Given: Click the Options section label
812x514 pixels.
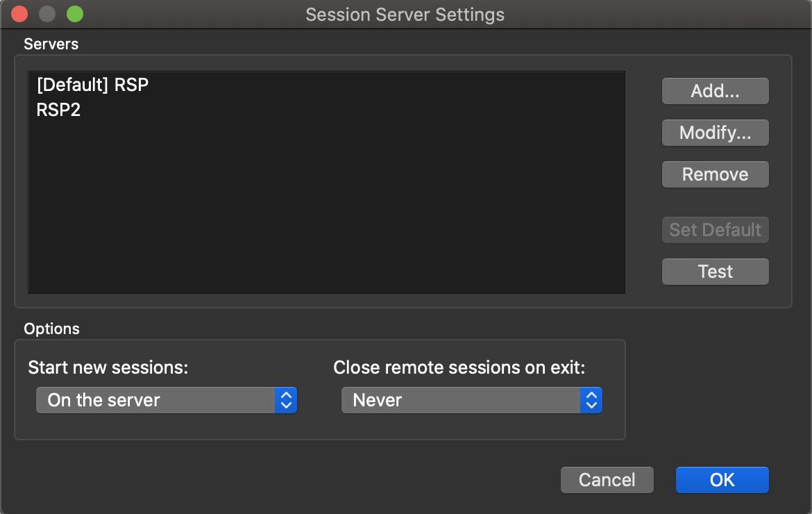Looking at the screenshot, I should tap(51, 329).
